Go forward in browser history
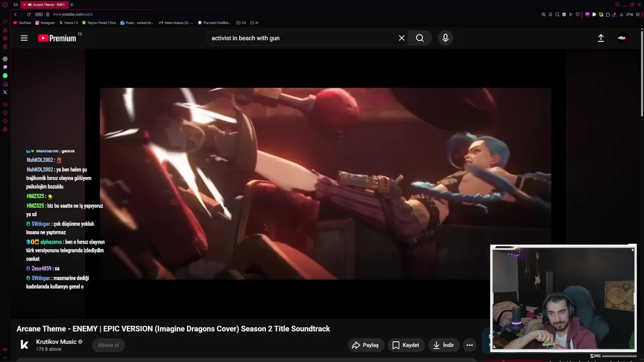The image size is (644, 362). [22, 14]
